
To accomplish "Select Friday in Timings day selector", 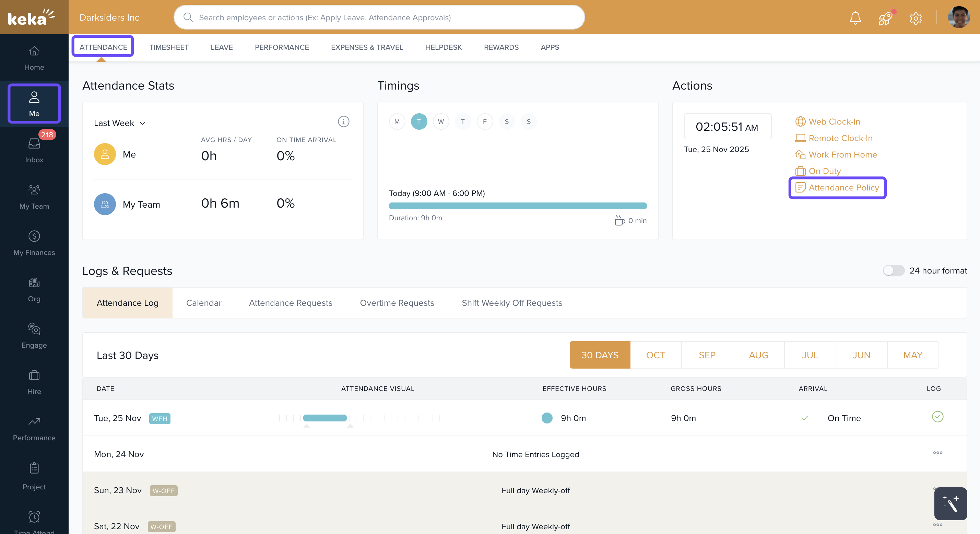I will coord(485,122).
